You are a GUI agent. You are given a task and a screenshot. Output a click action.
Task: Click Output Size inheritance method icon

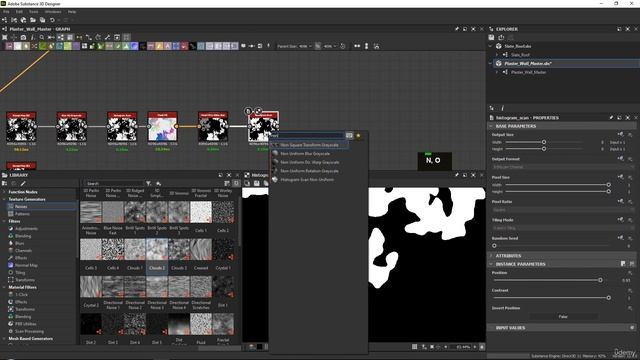pyautogui.click(x=620, y=134)
